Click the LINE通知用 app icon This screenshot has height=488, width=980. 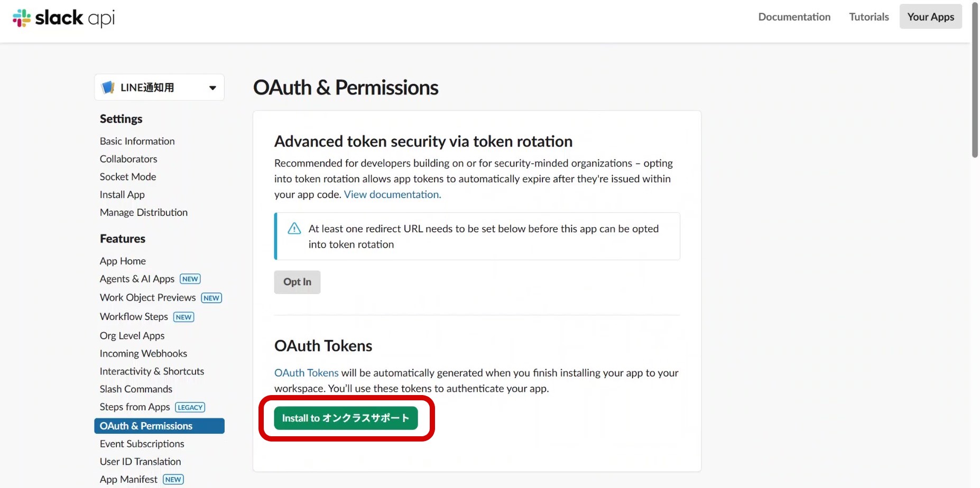108,88
